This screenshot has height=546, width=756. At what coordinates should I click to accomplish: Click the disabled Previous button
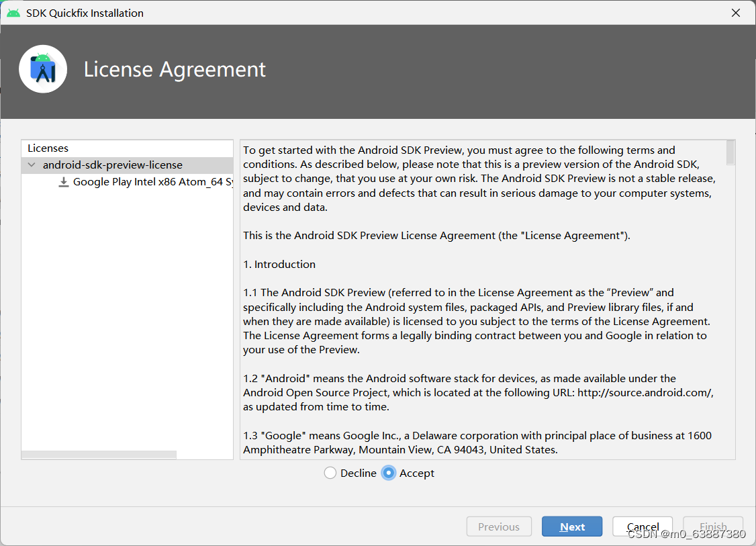(499, 527)
